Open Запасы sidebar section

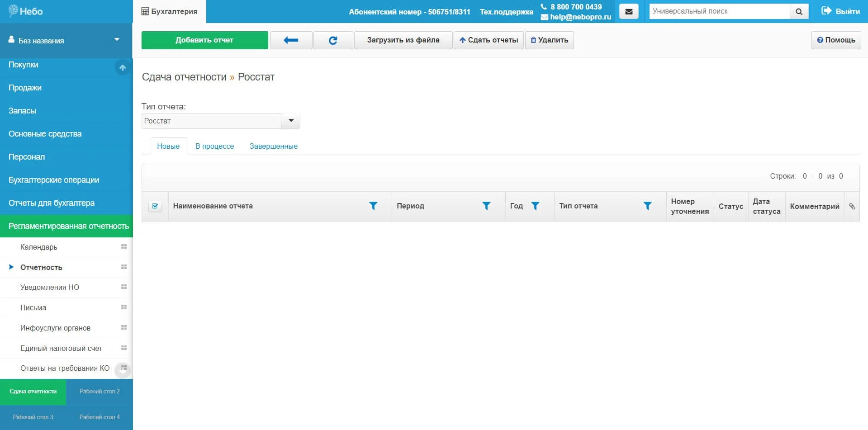(22, 111)
